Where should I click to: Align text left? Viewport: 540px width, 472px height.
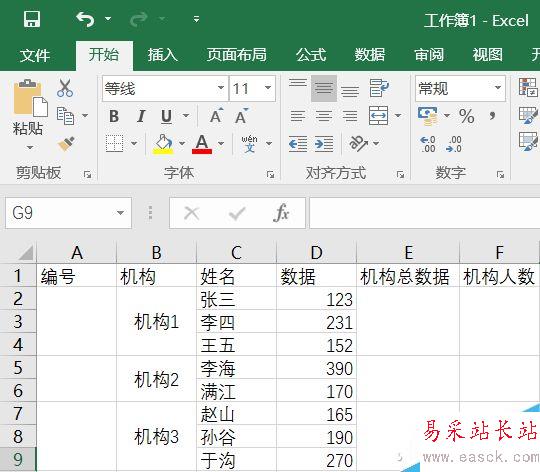point(298,116)
